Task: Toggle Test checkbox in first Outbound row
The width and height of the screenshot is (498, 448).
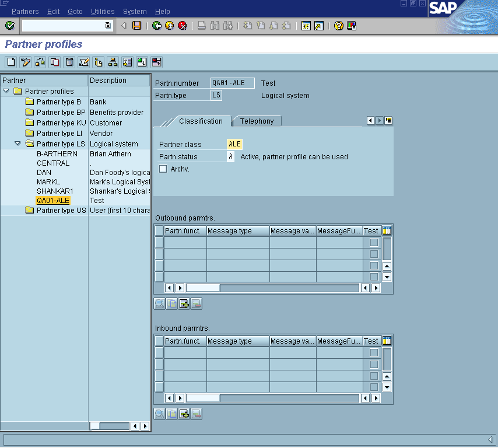Action: click(x=374, y=242)
